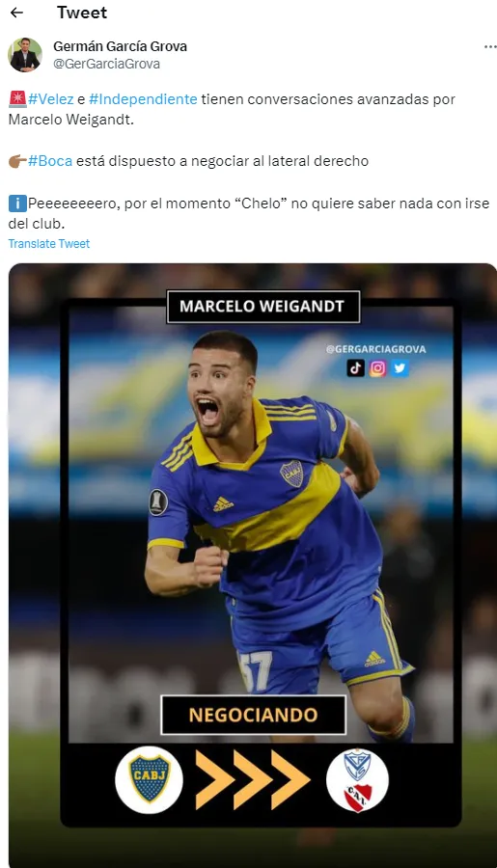
Task: Click the Velez and Independiente crest circle
Action: point(357,780)
